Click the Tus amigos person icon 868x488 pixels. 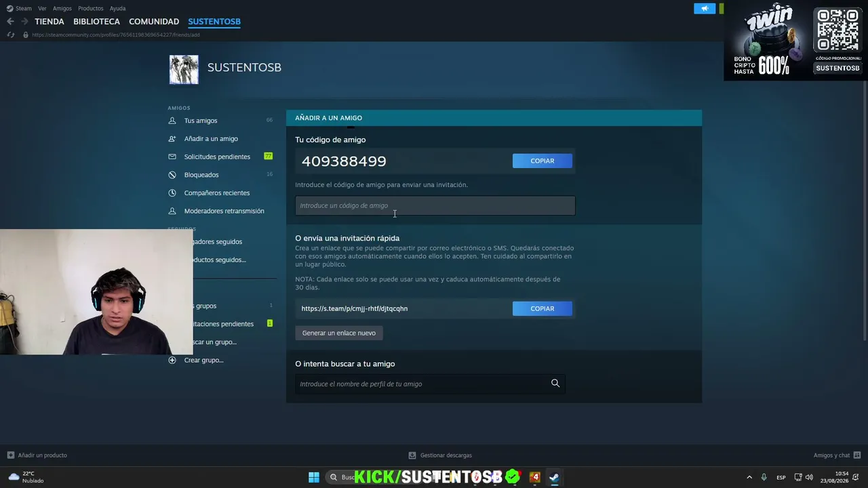point(172,121)
